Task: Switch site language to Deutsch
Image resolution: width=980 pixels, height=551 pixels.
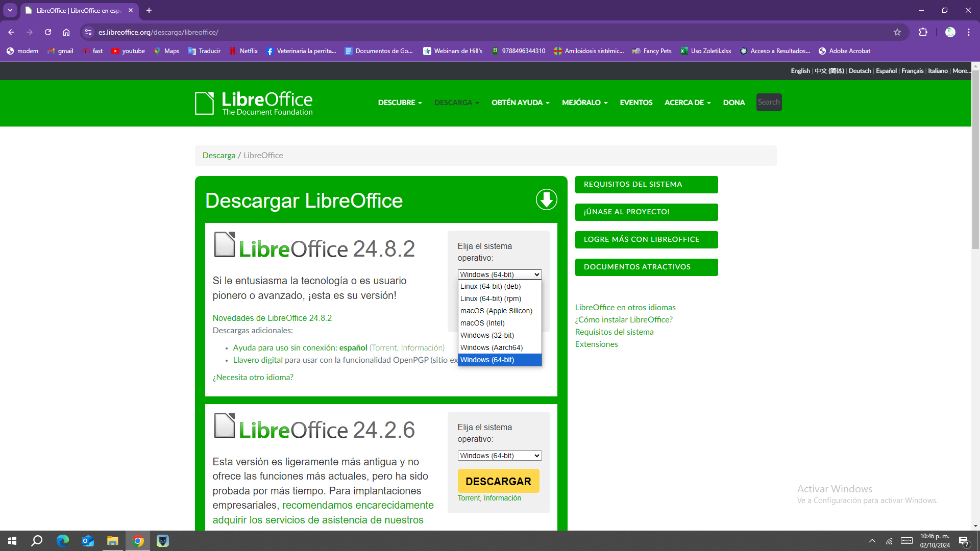Action: click(x=860, y=71)
